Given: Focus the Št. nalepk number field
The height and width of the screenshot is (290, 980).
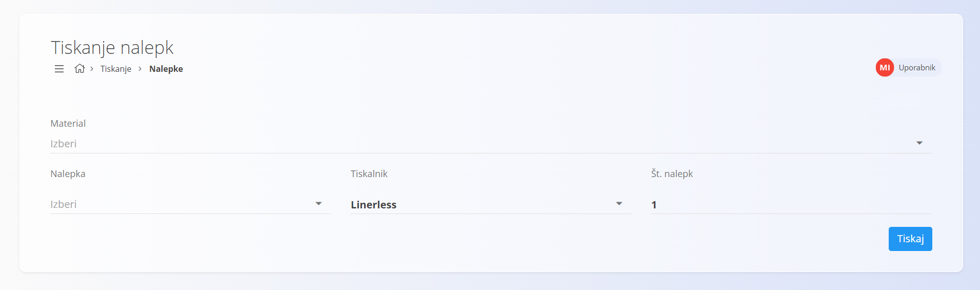Looking at the screenshot, I should click(x=792, y=204).
